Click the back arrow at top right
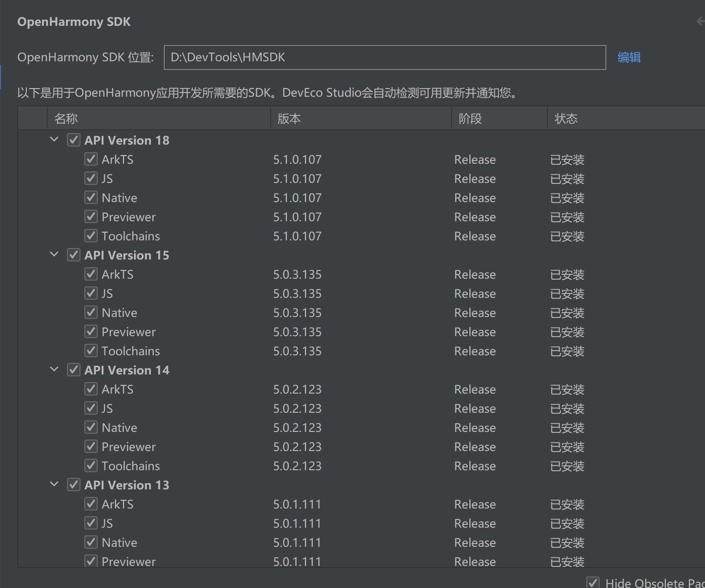 tap(701, 21)
